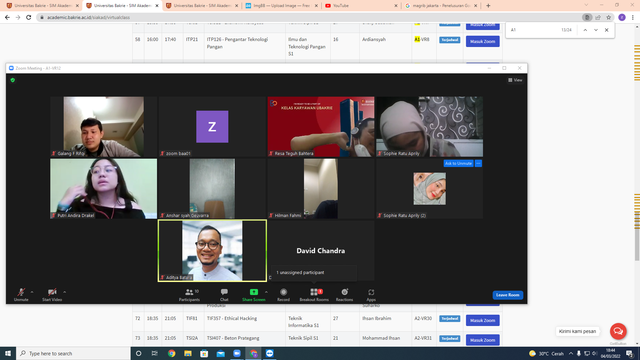Click Masuk Zoom for TSI407 Beton Prategang
The width and height of the screenshot is (640, 360).
(482, 340)
